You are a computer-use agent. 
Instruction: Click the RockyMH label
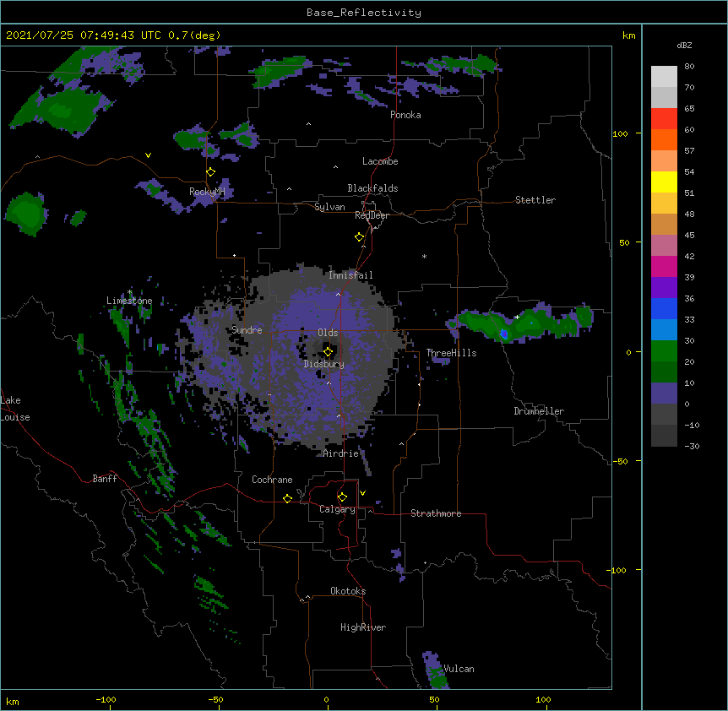[207, 192]
